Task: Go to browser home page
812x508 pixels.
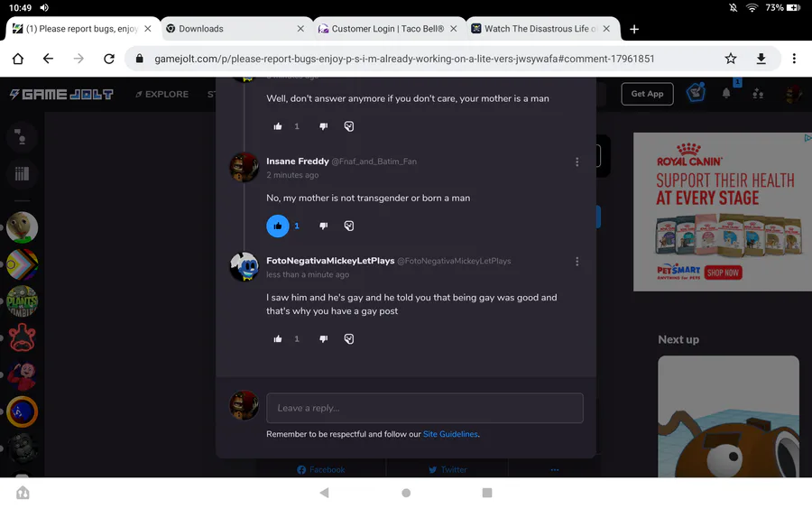Action: point(18,59)
